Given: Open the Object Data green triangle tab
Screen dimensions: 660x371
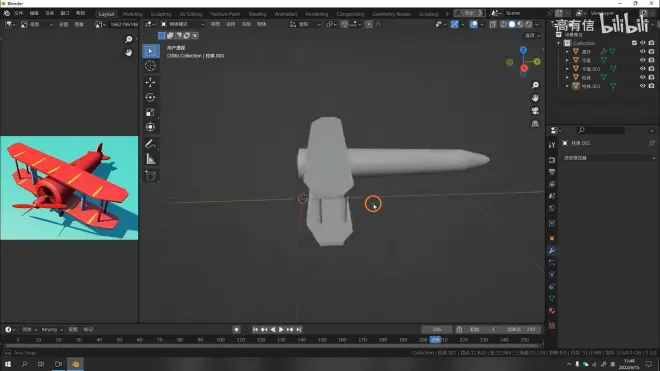Looking at the screenshot, I should tap(552, 299).
